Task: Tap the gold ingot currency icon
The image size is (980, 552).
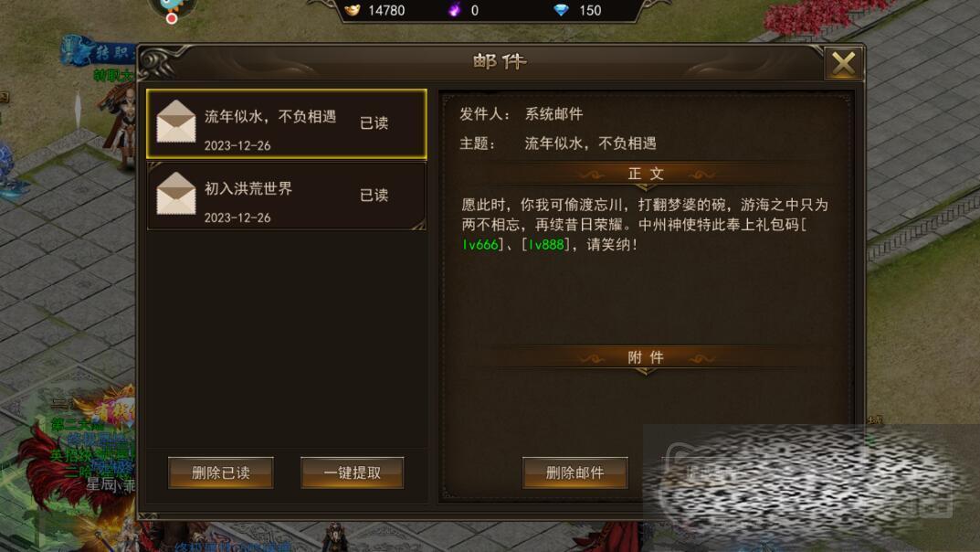Action: (x=353, y=10)
